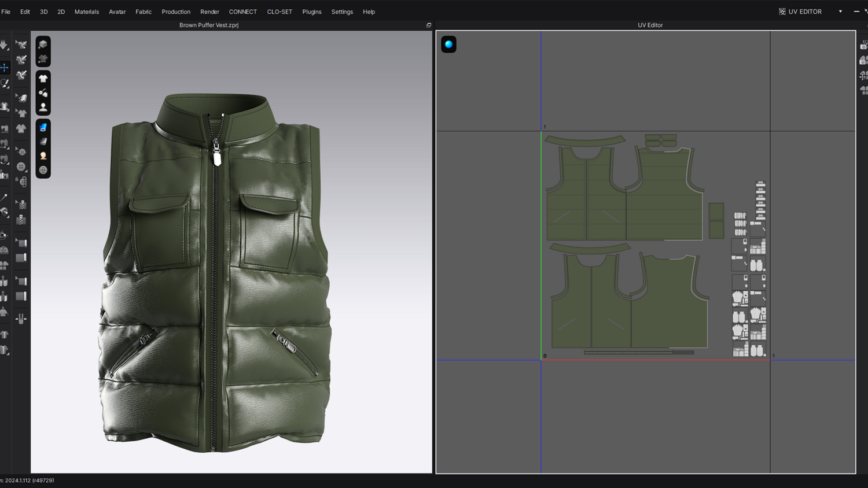This screenshot has width=868, height=488.
Task: Toggle the avatar bust silhouette display
Action: [x=43, y=107]
